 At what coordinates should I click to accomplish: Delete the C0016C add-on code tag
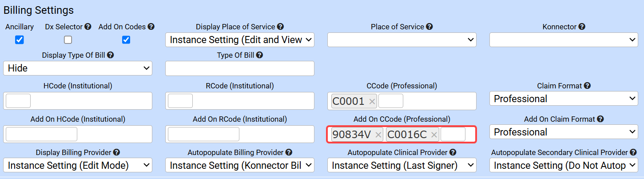pos(434,135)
